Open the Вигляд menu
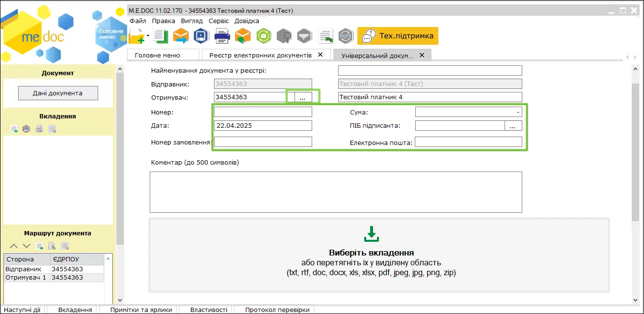Viewport: 644px width, 314px height. click(x=191, y=21)
